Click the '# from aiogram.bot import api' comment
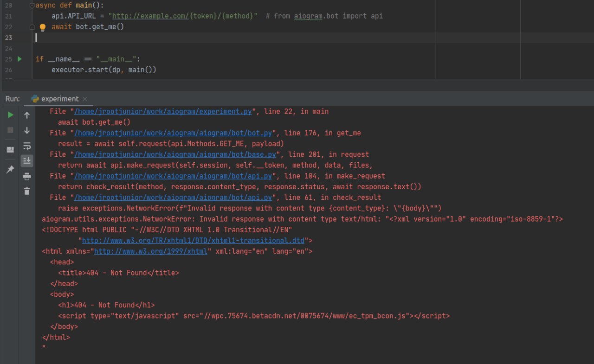Viewport: 594px width, 364px height. pyautogui.click(x=324, y=16)
